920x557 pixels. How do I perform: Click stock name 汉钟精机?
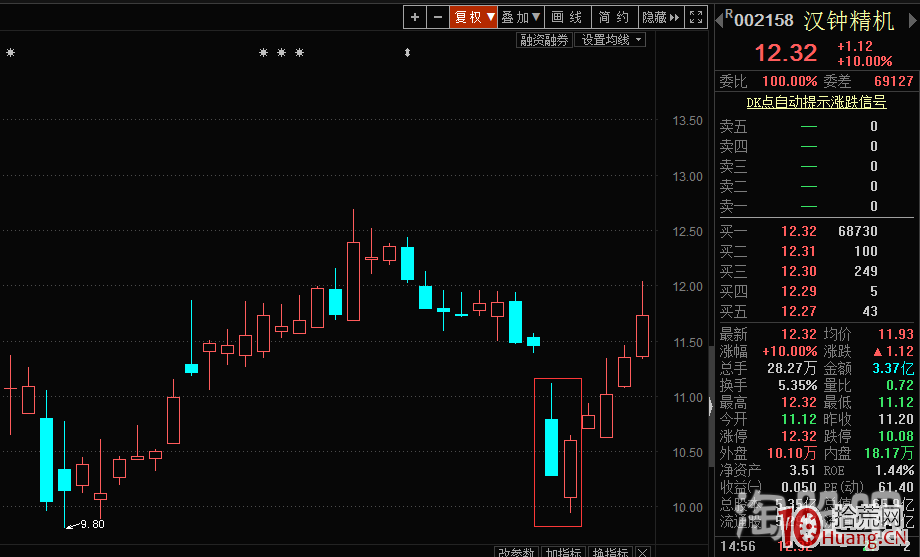click(849, 21)
